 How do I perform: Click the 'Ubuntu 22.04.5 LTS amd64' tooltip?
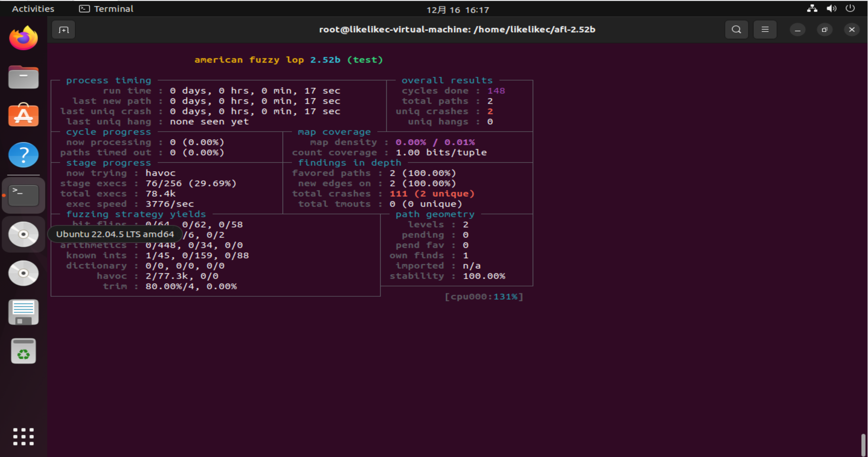(115, 234)
